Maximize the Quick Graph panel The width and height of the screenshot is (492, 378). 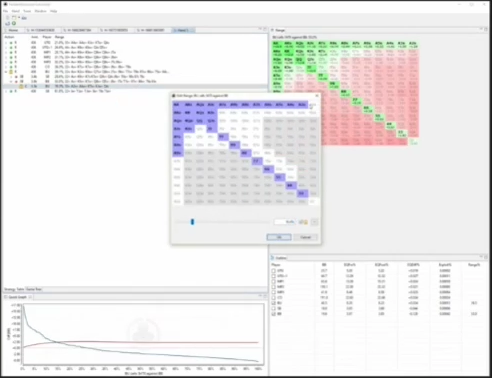265,296
